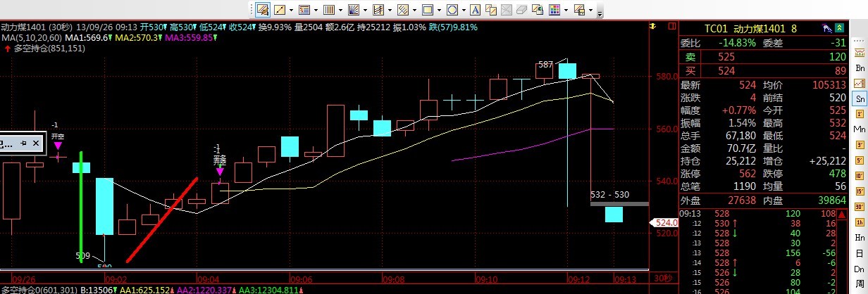Open dropdown arrow beside trend line tool

(290, 10)
